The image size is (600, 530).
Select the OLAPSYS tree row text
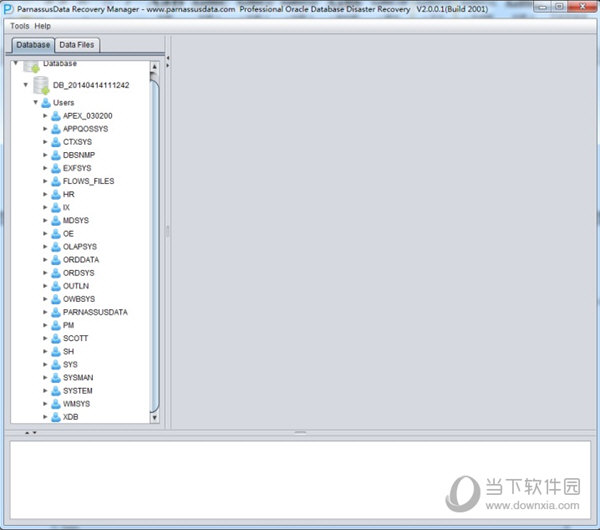click(80, 247)
